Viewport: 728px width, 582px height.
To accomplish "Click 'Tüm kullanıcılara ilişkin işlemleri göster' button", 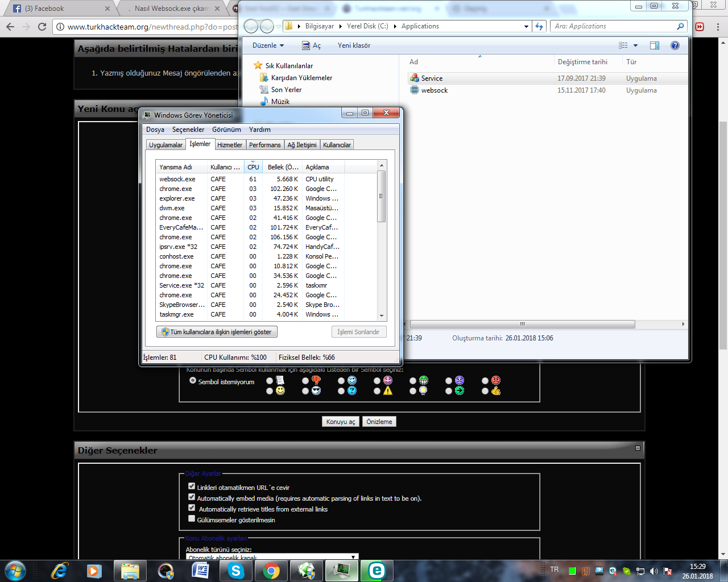I will point(217,332).
